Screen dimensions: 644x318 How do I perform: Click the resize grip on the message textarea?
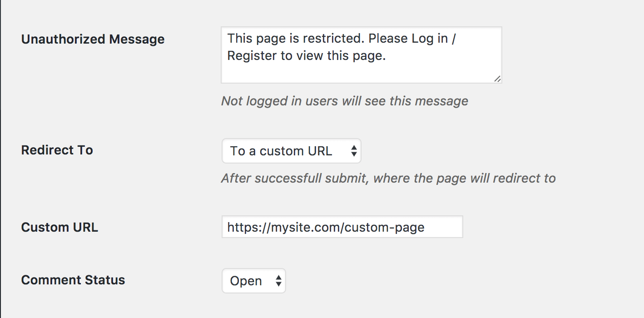[x=498, y=79]
